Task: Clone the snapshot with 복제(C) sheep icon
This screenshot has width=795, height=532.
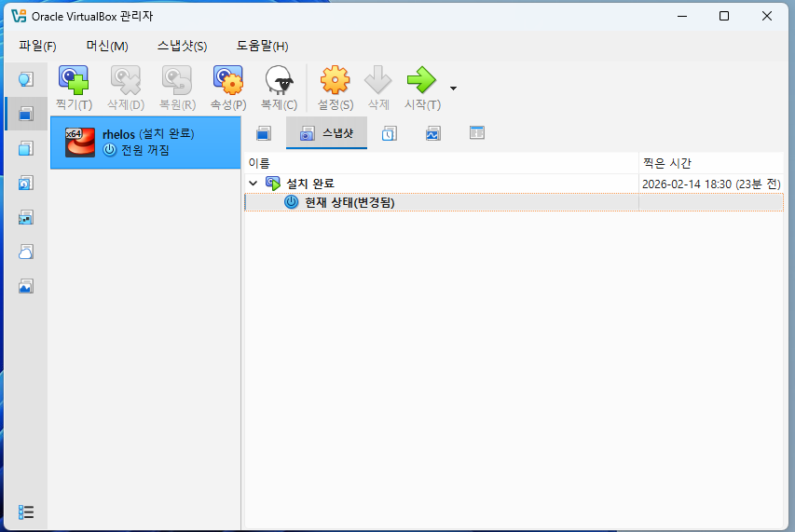Action: pyautogui.click(x=279, y=89)
